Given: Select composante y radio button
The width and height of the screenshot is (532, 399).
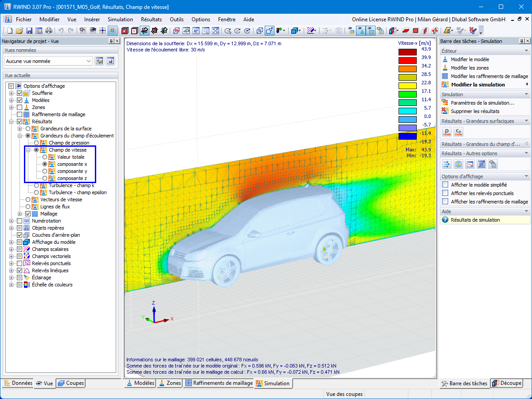Looking at the screenshot, I should pyautogui.click(x=45, y=171).
